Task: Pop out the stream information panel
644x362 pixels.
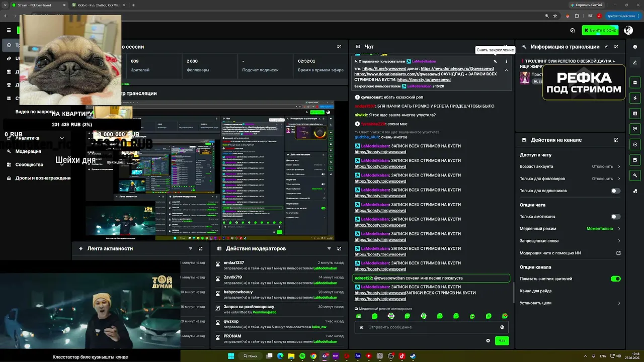Action: pyautogui.click(x=616, y=47)
